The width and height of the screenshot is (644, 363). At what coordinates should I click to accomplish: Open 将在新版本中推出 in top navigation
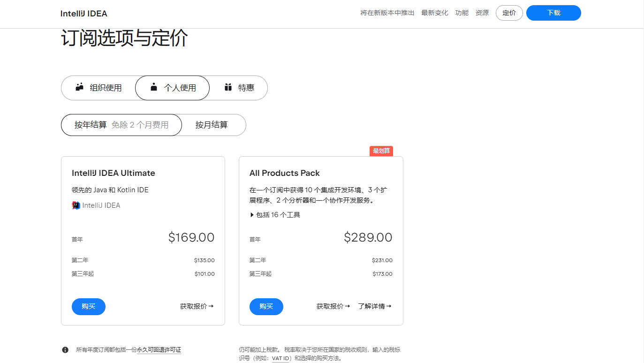(387, 13)
